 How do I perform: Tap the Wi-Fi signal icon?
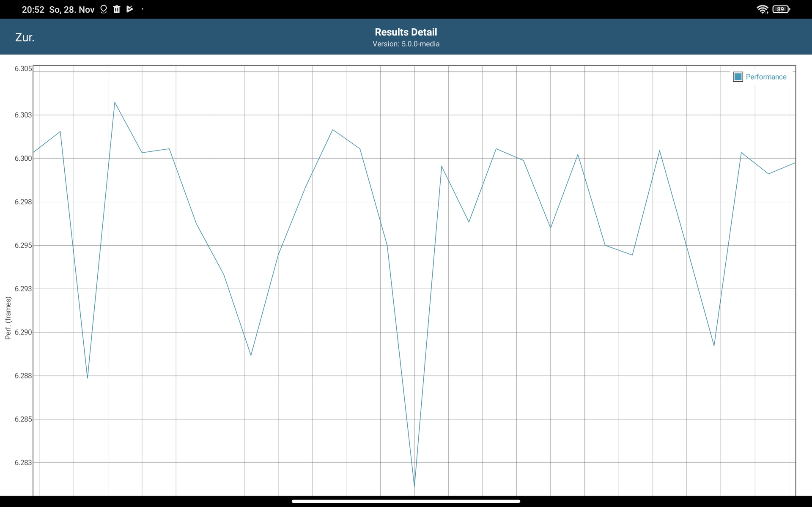tap(762, 9)
